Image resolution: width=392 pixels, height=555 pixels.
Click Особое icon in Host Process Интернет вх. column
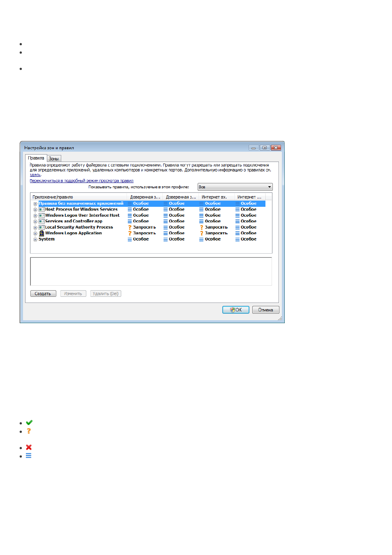(x=202, y=210)
